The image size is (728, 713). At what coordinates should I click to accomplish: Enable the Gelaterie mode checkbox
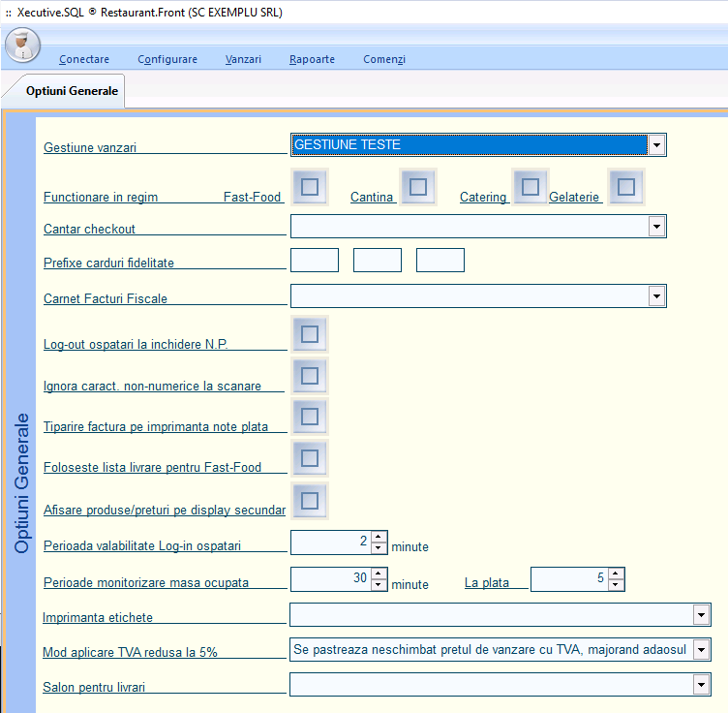[626, 187]
